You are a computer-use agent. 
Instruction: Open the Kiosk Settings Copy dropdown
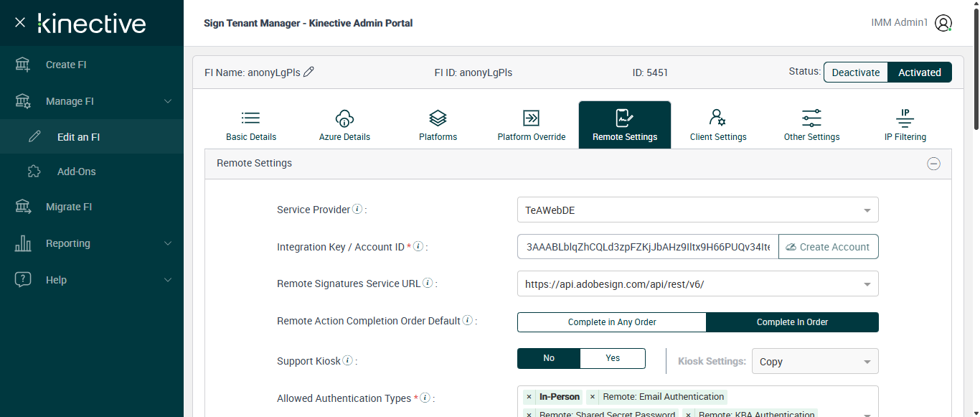(x=814, y=362)
